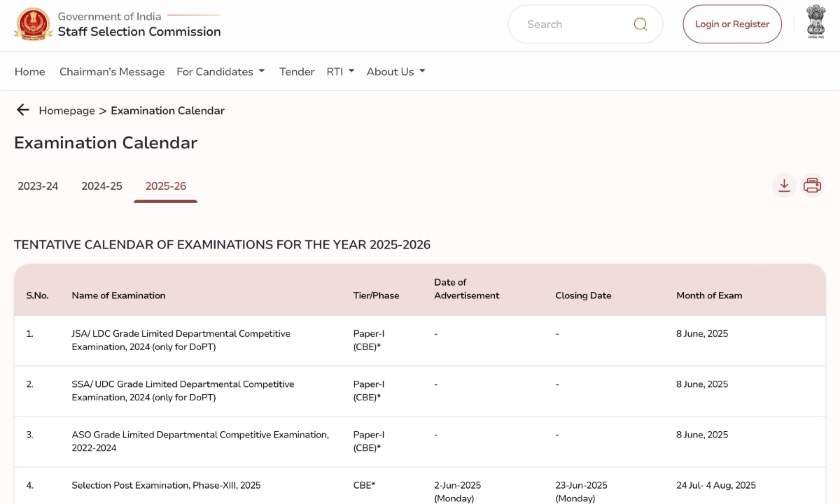Screen dimensions: 840x504
Task: Select Chairman's Message from the navigation
Action: [111, 71]
